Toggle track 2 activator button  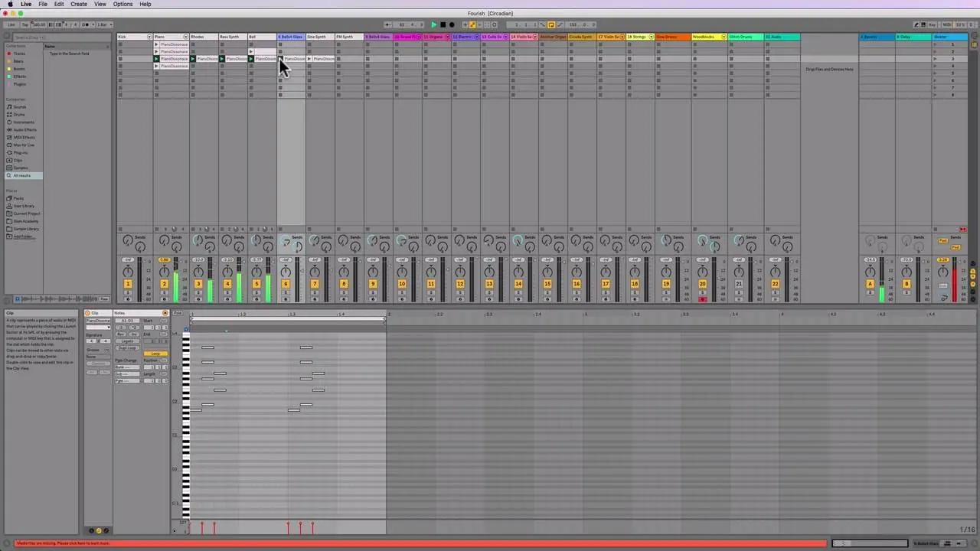(x=164, y=284)
